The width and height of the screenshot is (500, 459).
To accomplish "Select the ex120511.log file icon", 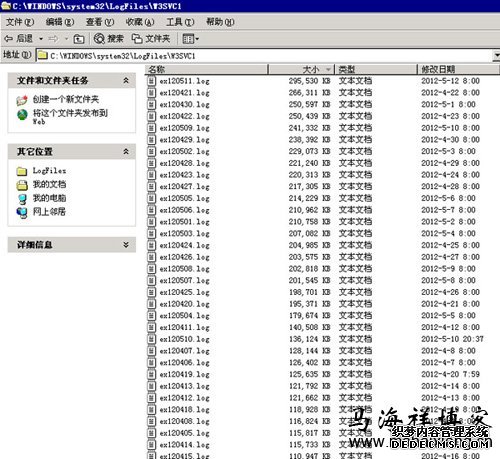I will tap(151, 81).
